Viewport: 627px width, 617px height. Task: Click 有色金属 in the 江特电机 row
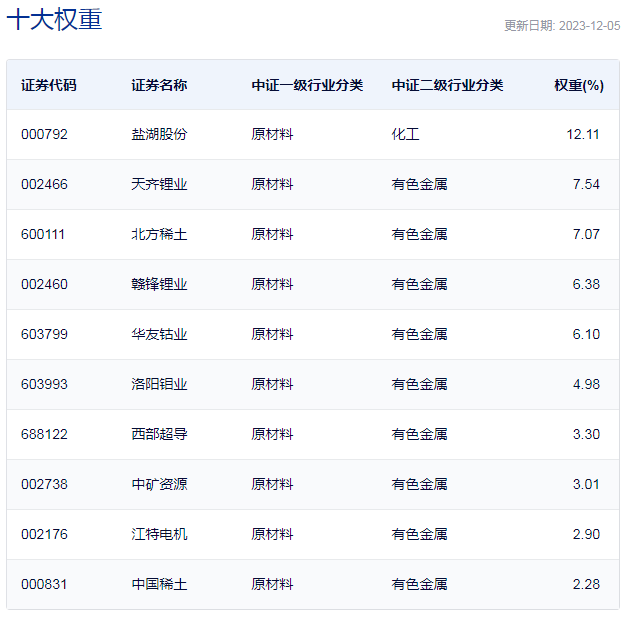(x=419, y=534)
